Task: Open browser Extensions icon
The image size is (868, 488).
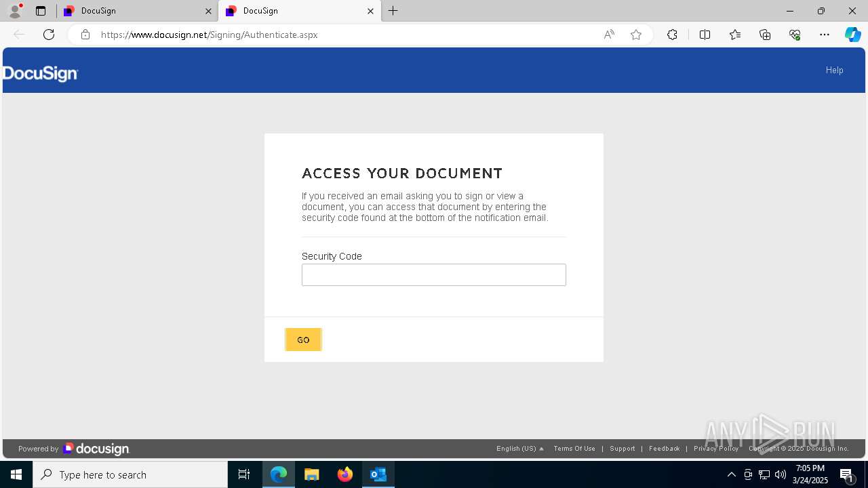Action: click(x=672, y=35)
